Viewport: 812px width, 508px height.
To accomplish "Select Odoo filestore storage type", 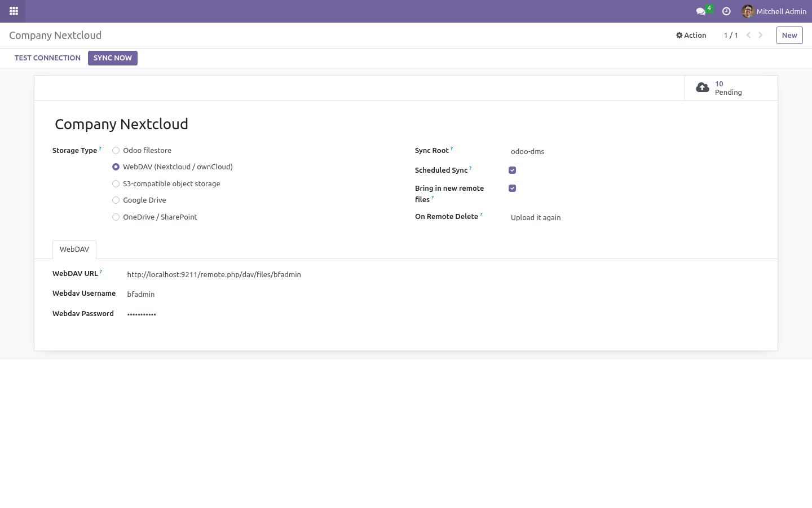I will coord(116,150).
